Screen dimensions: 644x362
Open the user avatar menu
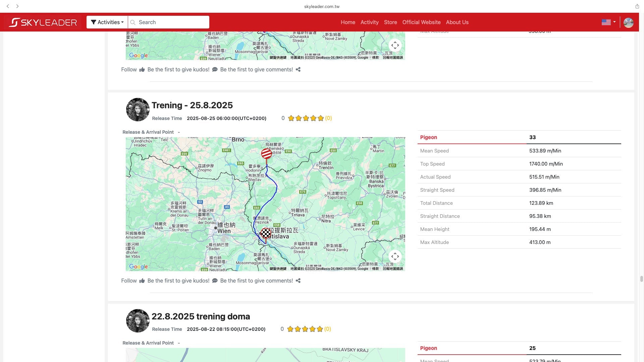(628, 22)
